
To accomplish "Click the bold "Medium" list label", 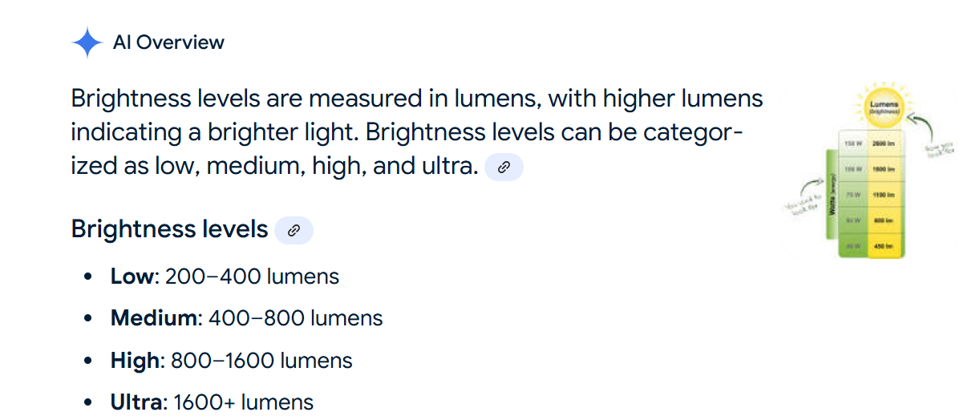I will point(152,318).
